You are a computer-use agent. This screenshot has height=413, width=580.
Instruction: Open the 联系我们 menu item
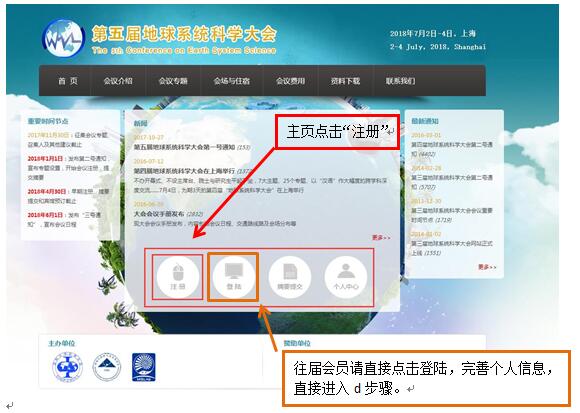pos(400,81)
